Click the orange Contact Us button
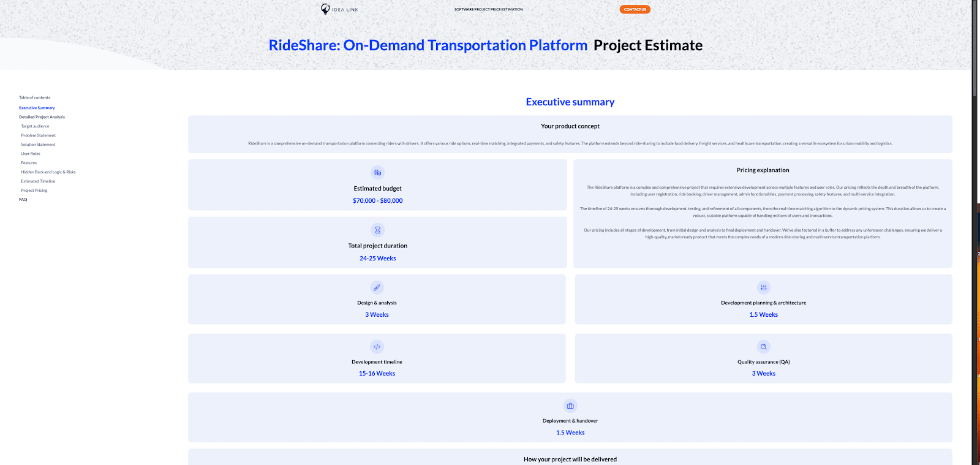 click(635, 9)
